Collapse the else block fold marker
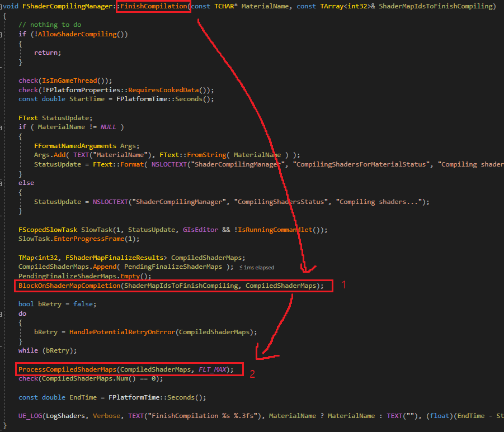Viewport: 504px width, 432px height. click(1, 183)
